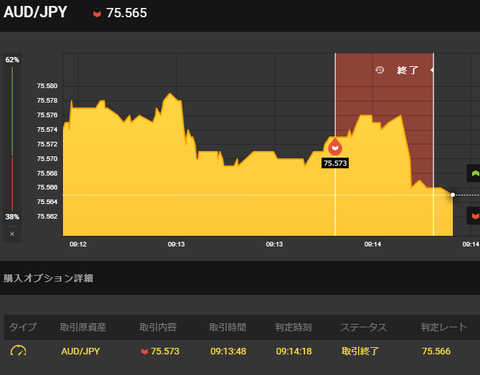Click the 終了 label in red zone
Screen dimensions: 480x375
(407, 70)
